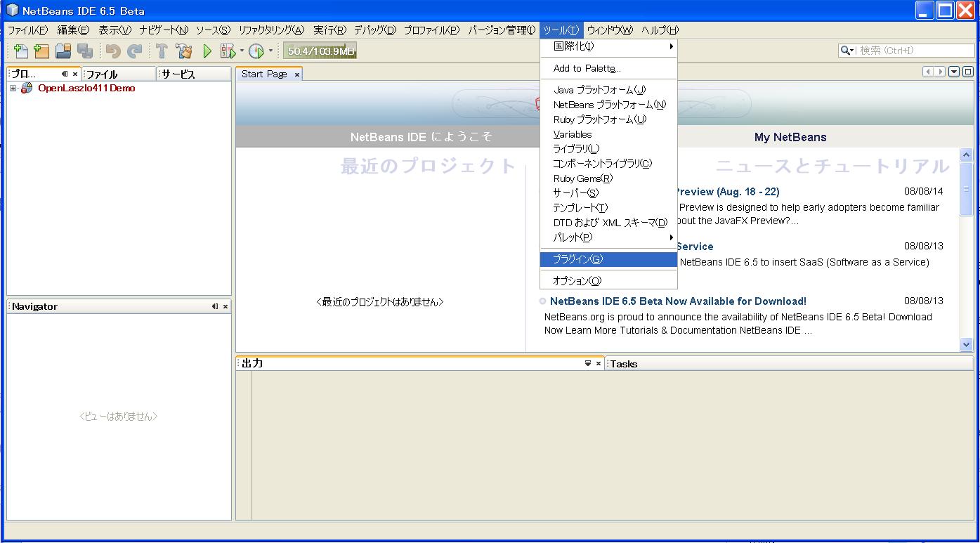Image resolution: width=980 pixels, height=543 pixels.
Task: Choose Ruby Gems(R) menu item
Action: [608, 178]
